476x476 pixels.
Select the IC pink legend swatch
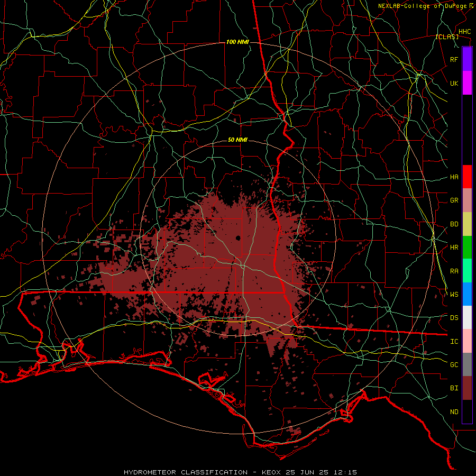tap(467, 341)
